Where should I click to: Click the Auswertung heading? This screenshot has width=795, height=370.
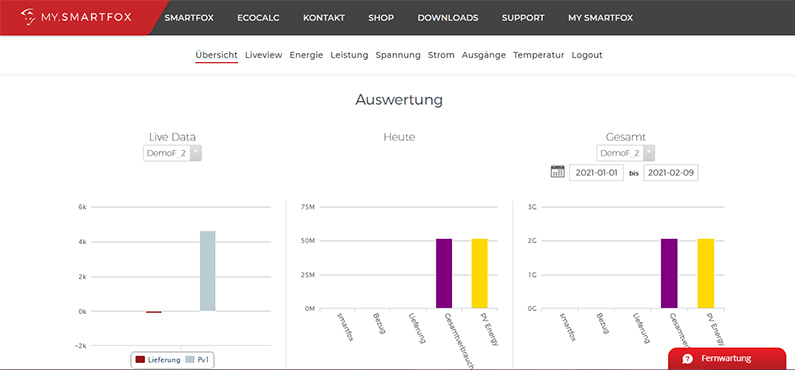coord(399,100)
